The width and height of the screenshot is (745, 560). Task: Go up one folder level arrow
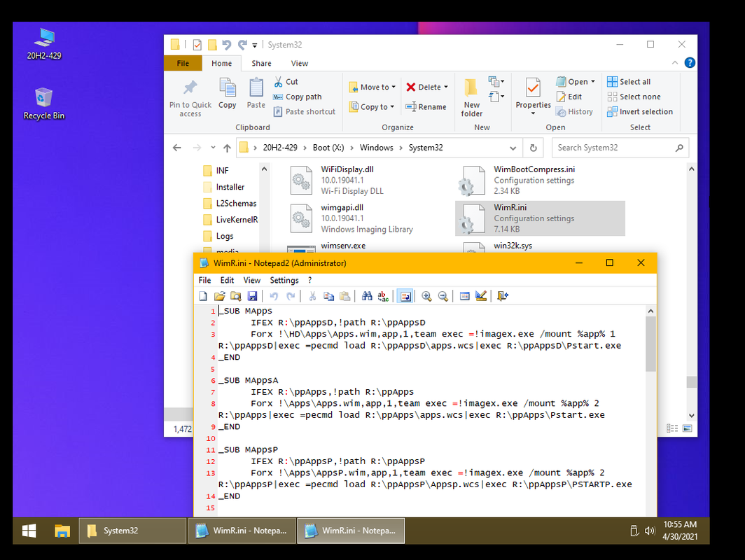[x=227, y=148]
